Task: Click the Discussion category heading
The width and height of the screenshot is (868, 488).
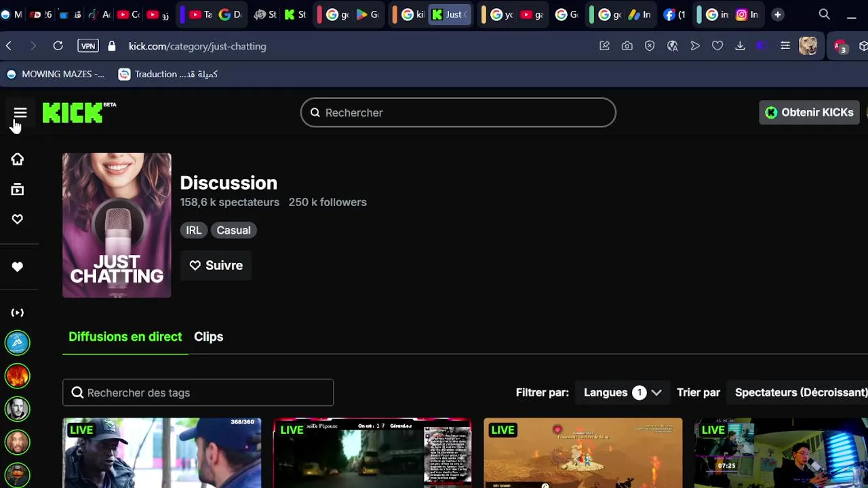Action: (229, 183)
